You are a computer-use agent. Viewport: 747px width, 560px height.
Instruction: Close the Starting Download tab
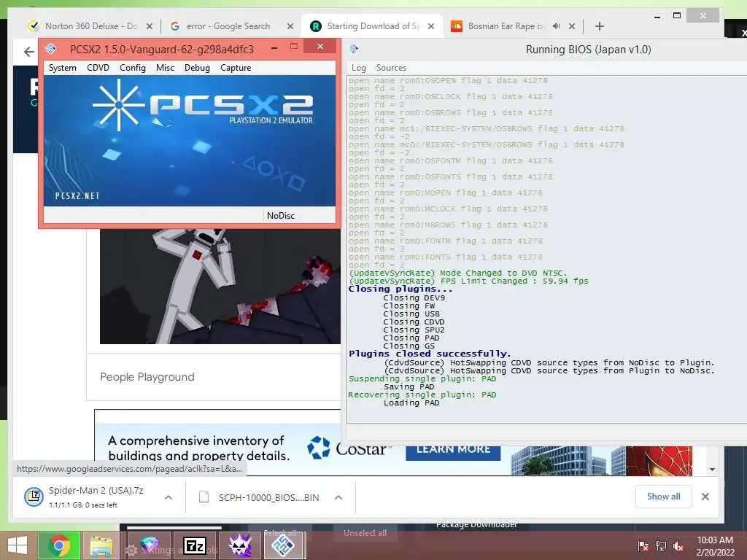(x=430, y=26)
